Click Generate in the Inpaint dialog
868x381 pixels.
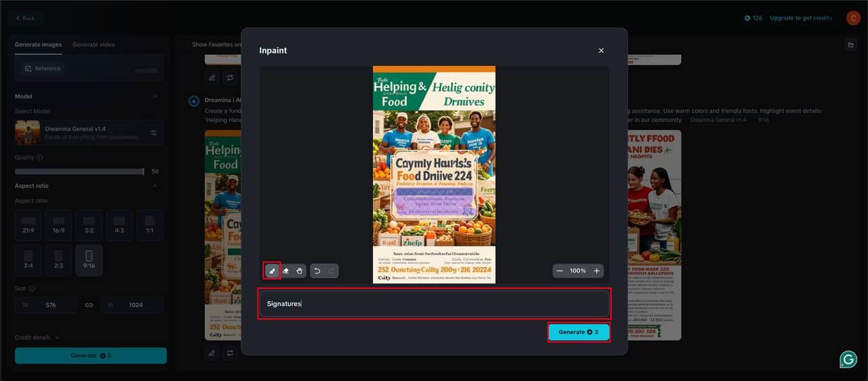coord(578,332)
